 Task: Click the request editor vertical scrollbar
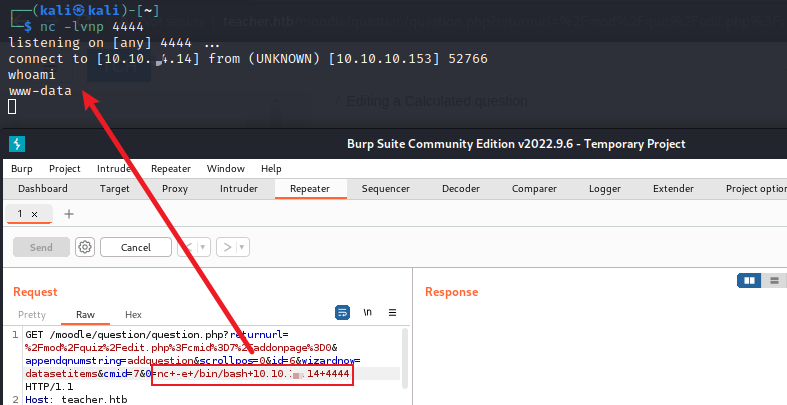(406, 358)
